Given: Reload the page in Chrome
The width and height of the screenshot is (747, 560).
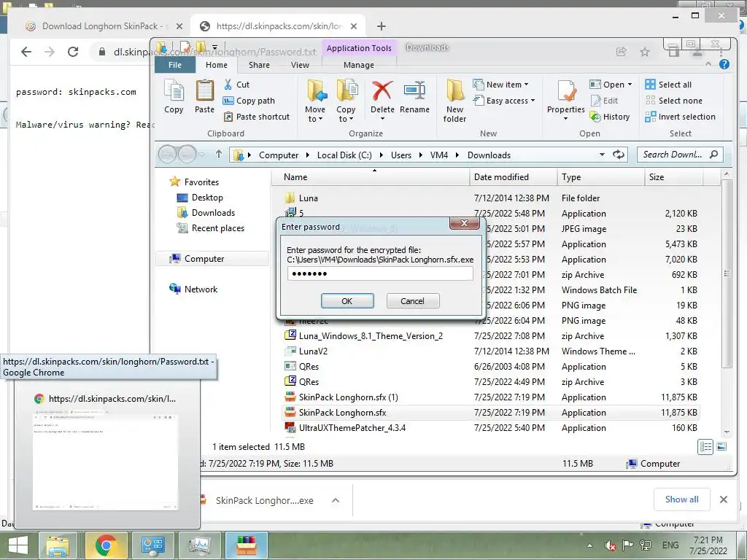Looking at the screenshot, I should pos(73,52).
